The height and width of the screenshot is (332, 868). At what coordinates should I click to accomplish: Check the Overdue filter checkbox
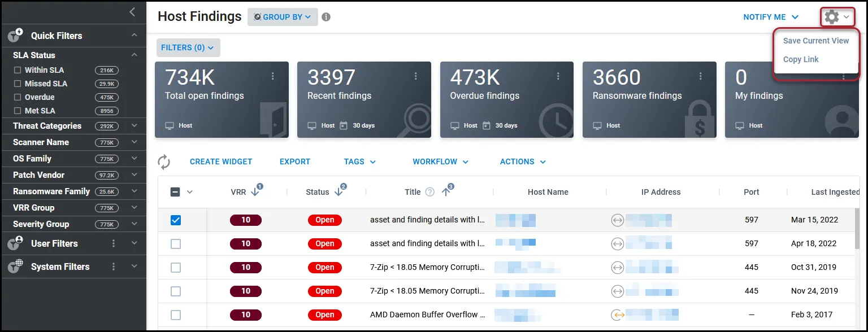pos(18,97)
